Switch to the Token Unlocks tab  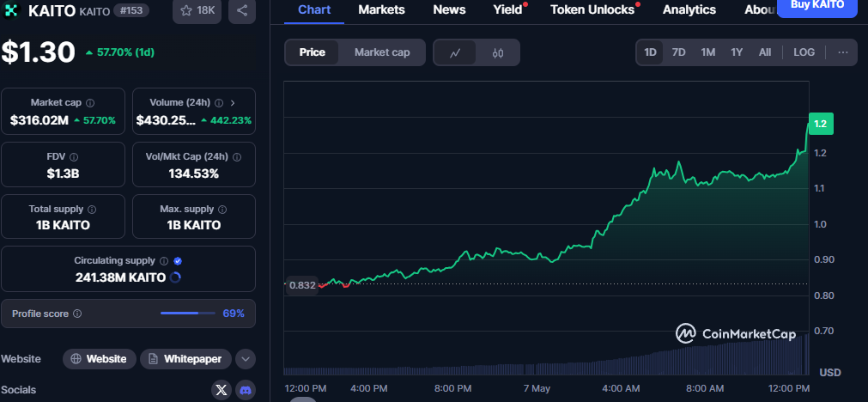592,10
